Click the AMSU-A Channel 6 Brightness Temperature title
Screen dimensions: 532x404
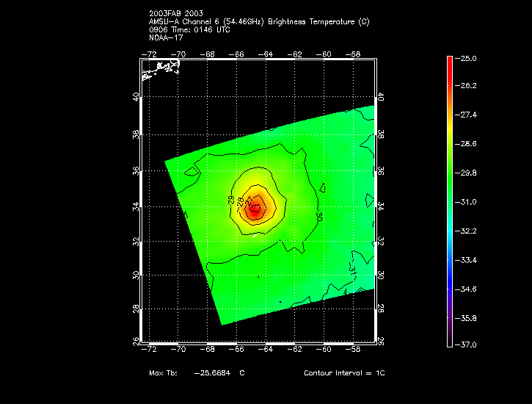(x=259, y=22)
